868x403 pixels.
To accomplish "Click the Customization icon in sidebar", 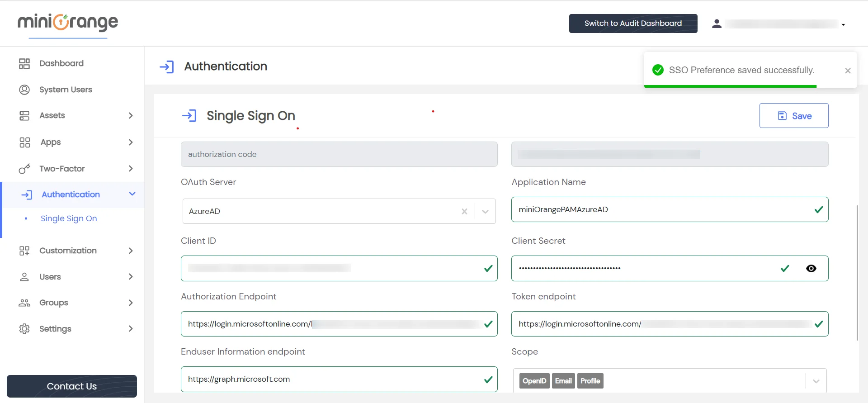I will tap(24, 251).
